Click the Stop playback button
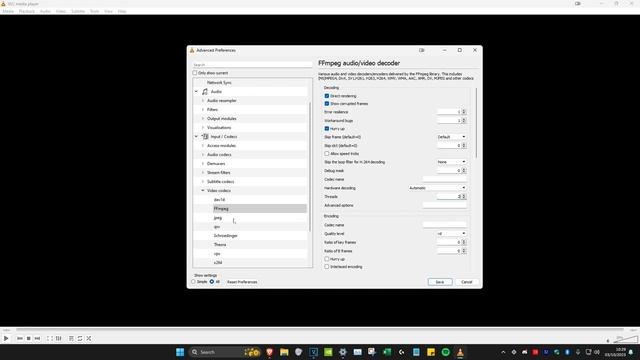Screen dimensions: 640x360 pyautogui.click(x=29, y=338)
